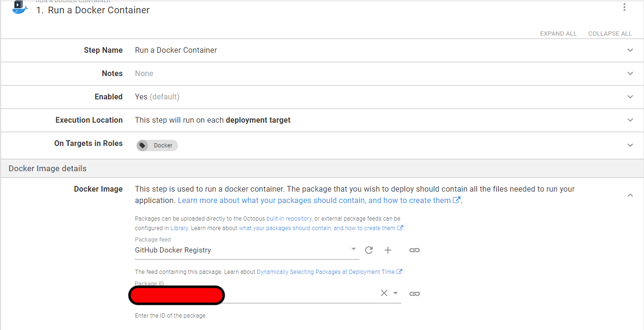Click EXPAND ALL
Image resolution: width=644 pixels, height=330 pixels.
coord(558,33)
